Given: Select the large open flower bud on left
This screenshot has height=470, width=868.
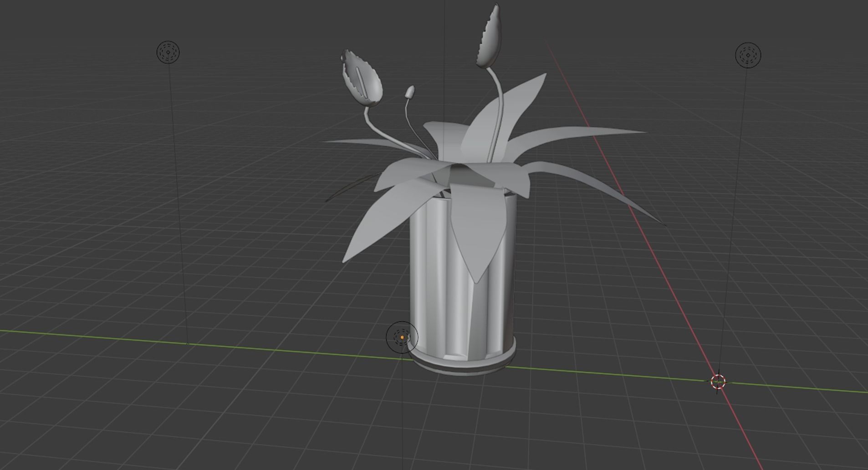Looking at the screenshot, I should [362, 79].
